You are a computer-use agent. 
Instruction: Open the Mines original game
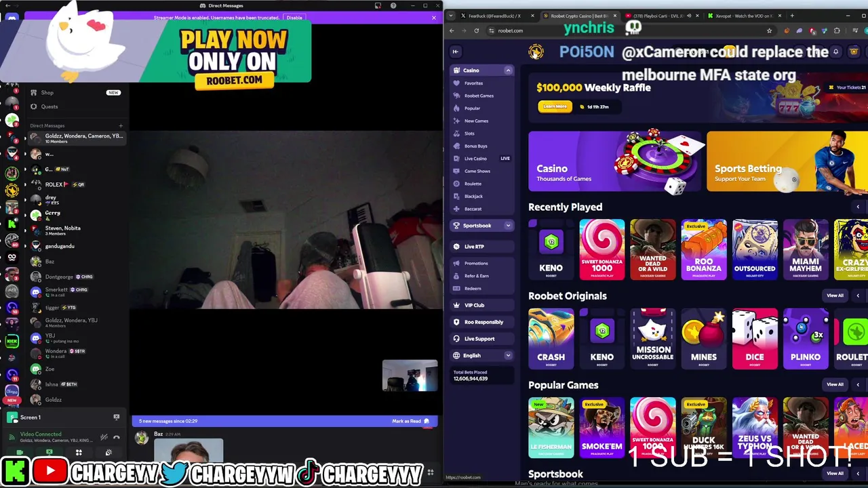point(703,338)
